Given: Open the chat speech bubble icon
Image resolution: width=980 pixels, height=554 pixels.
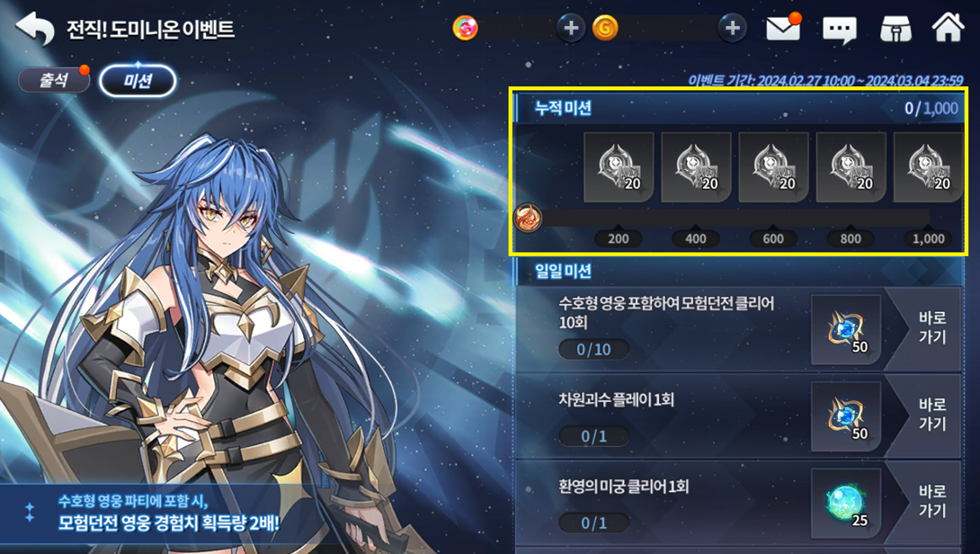Looking at the screenshot, I should coord(840,29).
